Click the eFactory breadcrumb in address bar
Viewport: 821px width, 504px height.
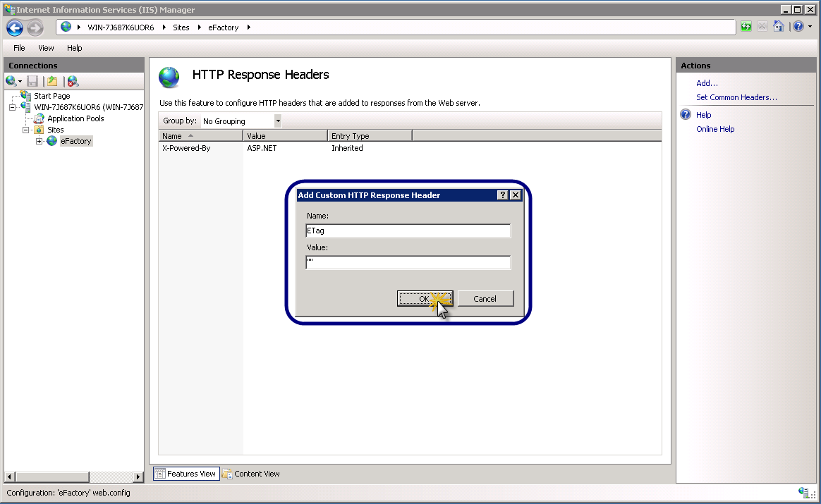tap(223, 27)
